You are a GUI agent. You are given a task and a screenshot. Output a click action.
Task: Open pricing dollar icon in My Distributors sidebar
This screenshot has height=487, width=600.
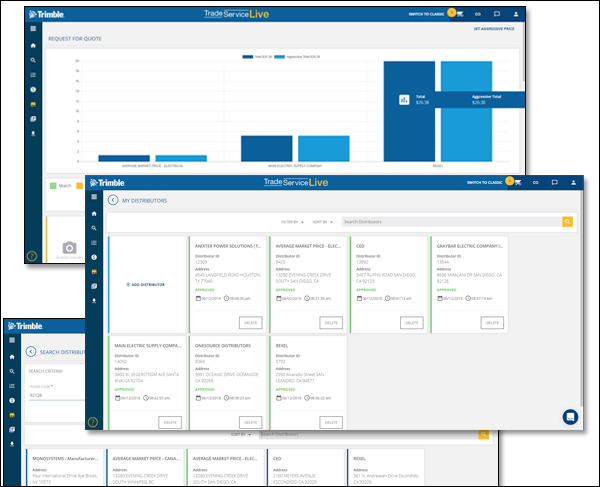94,257
